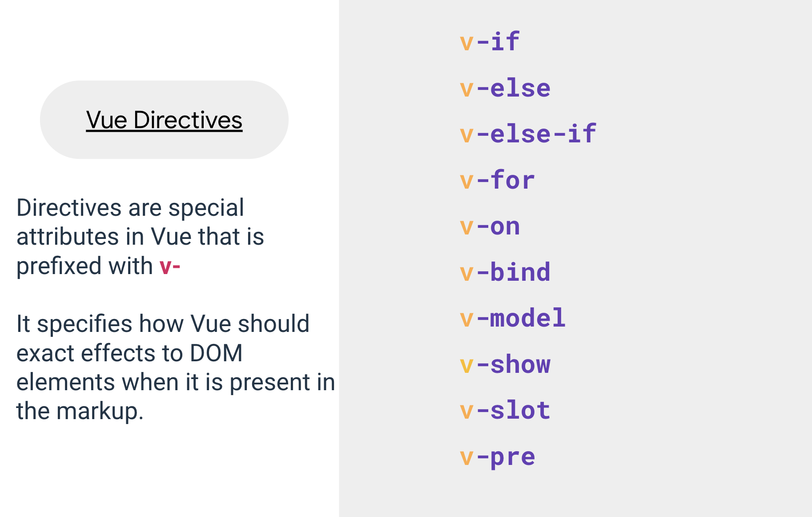Viewport: 812px width, 517px height.
Task: Click the v-on directive text
Action: [x=490, y=226]
